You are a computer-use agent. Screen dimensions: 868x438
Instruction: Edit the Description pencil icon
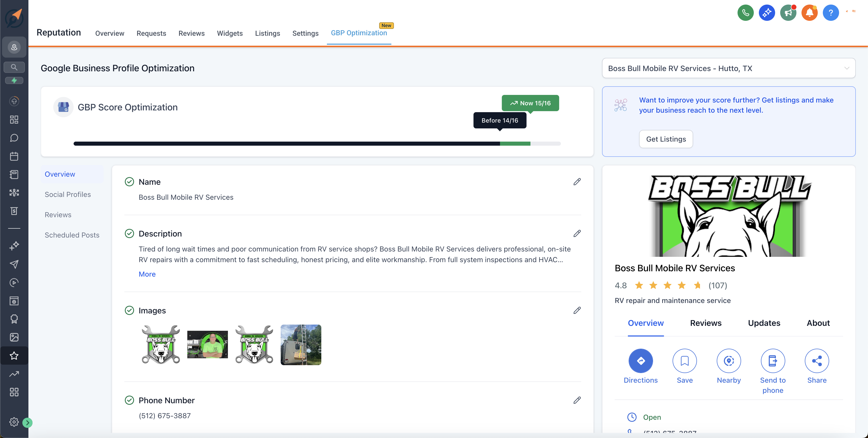coord(577,233)
